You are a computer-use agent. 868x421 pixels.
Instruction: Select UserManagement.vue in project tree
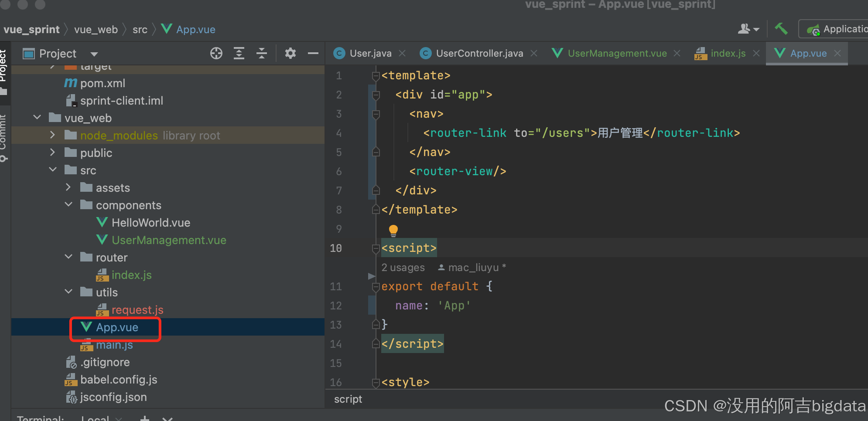pyautogui.click(x=169, y=240)
